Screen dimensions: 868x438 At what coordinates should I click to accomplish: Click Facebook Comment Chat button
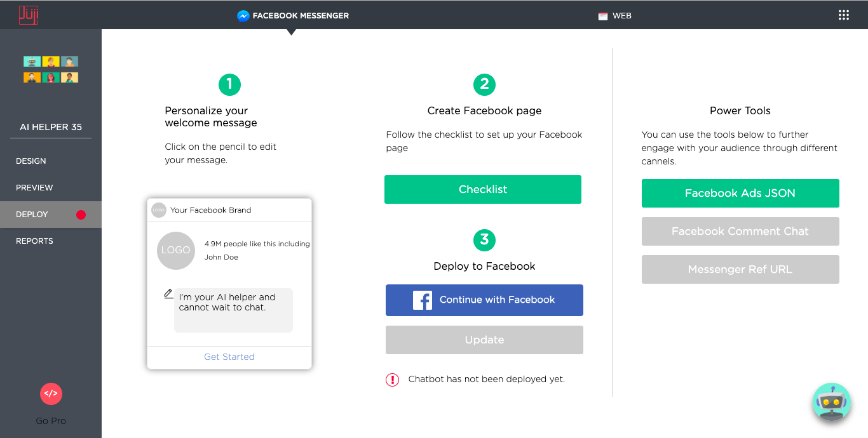(x=740, y=231)
